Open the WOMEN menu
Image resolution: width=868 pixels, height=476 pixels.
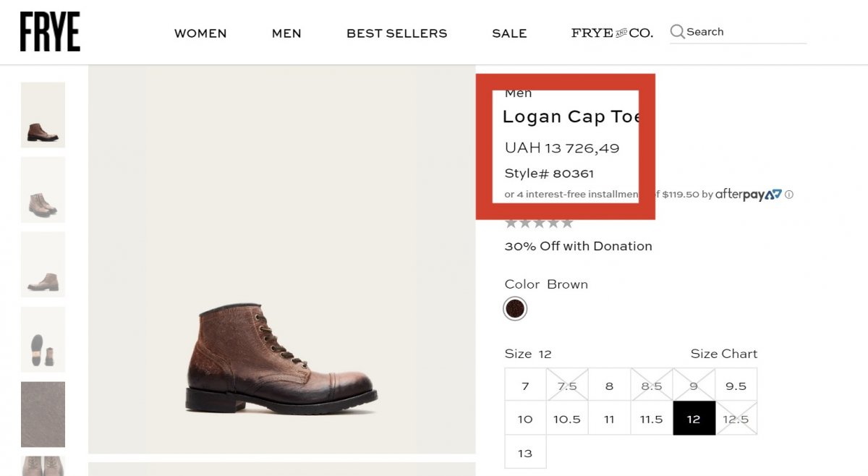tap(200, 33)
